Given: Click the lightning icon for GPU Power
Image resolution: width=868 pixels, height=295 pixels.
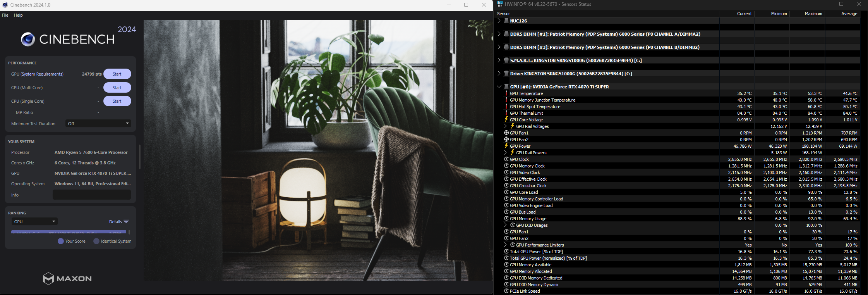Looking at the screenshot, I should (x=506, y=146).
